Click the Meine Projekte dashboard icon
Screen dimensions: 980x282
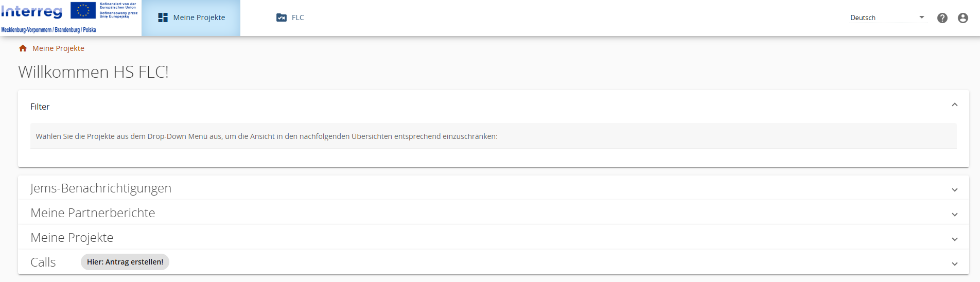163,17
